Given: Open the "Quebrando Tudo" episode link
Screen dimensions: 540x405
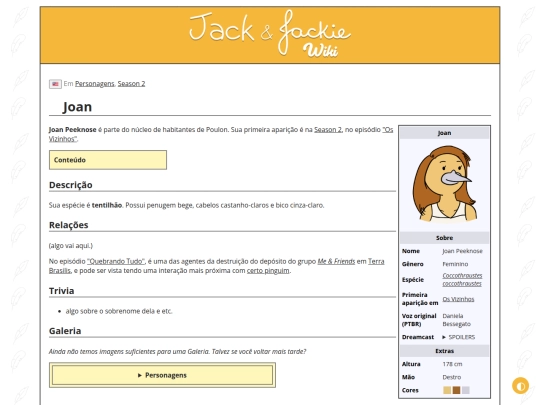Looking at the screenshot, I should [116, 261].
